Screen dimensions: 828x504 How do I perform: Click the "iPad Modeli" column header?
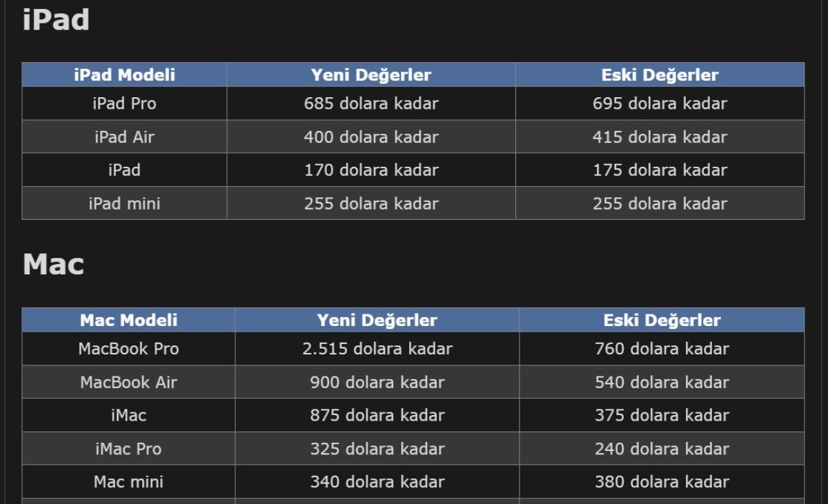coord(124,74)
